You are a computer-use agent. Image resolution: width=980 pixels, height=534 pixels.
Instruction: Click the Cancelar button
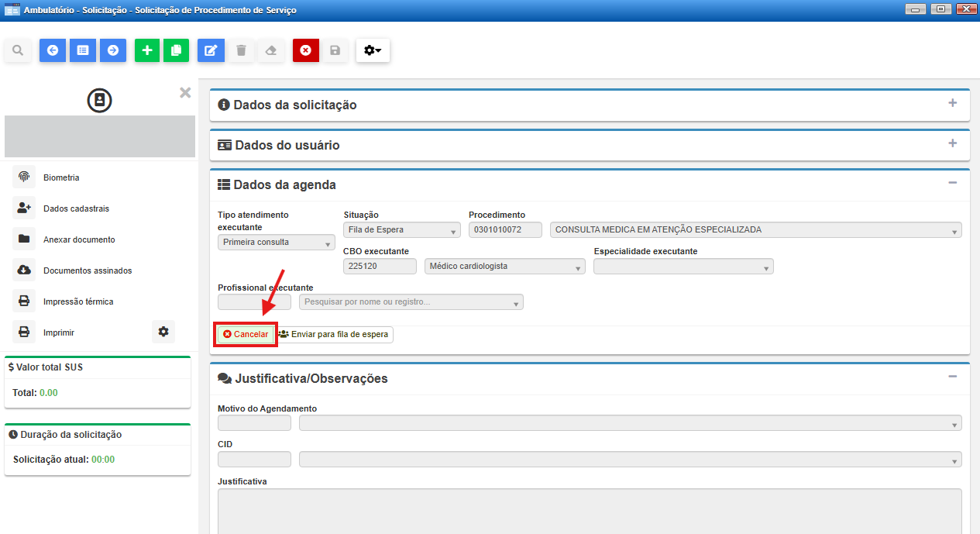246,335
